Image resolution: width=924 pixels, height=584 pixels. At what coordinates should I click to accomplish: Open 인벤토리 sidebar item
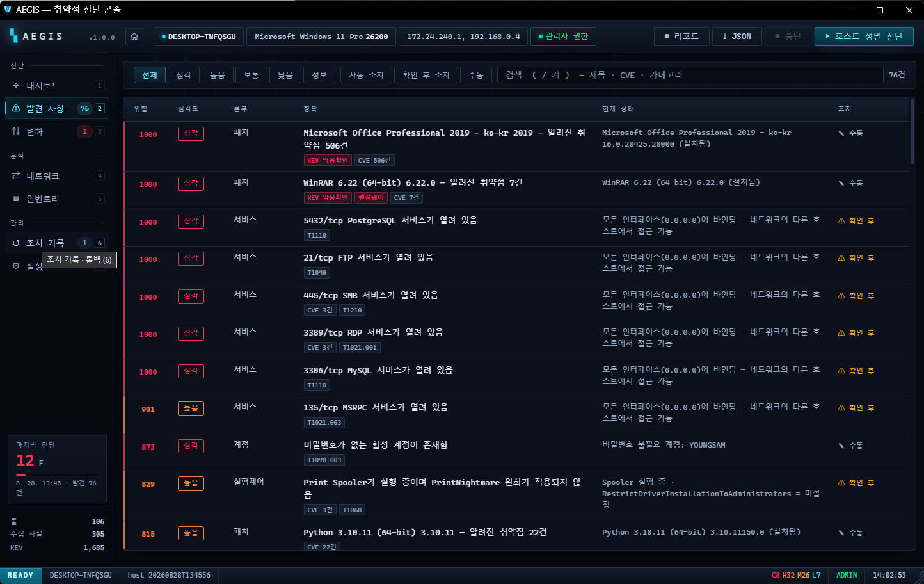57,199
